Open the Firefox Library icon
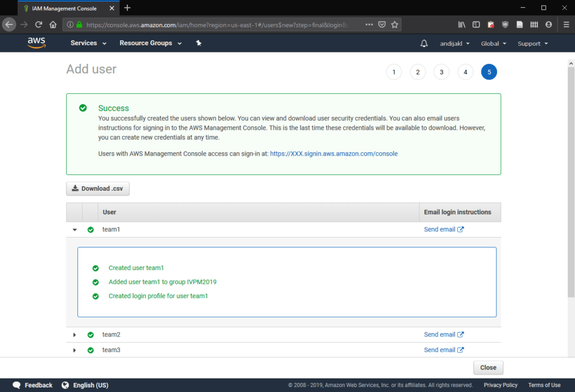The width and height of the screenshot is (575, 392). point(462,25)
